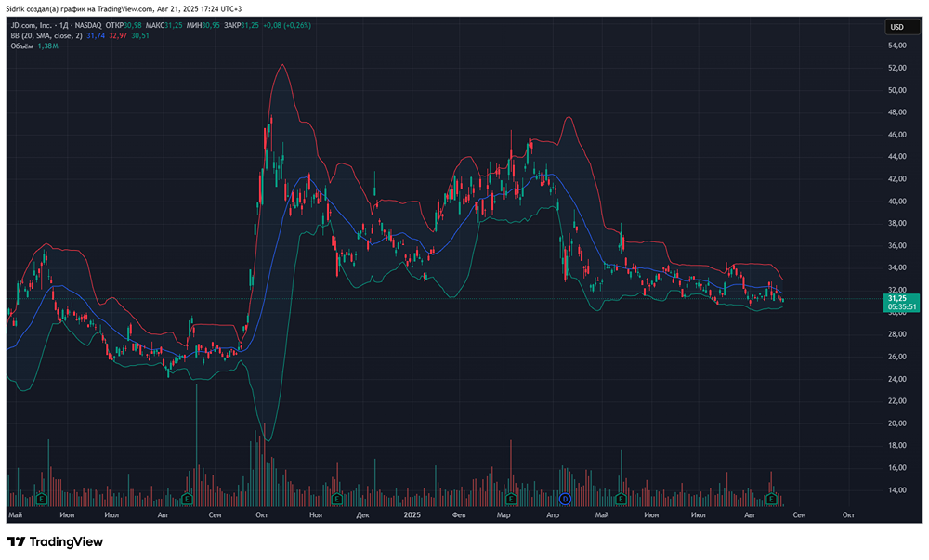Open the USD currency selector
This screenshot has width=929, height=560.
(x=896, y=27)
